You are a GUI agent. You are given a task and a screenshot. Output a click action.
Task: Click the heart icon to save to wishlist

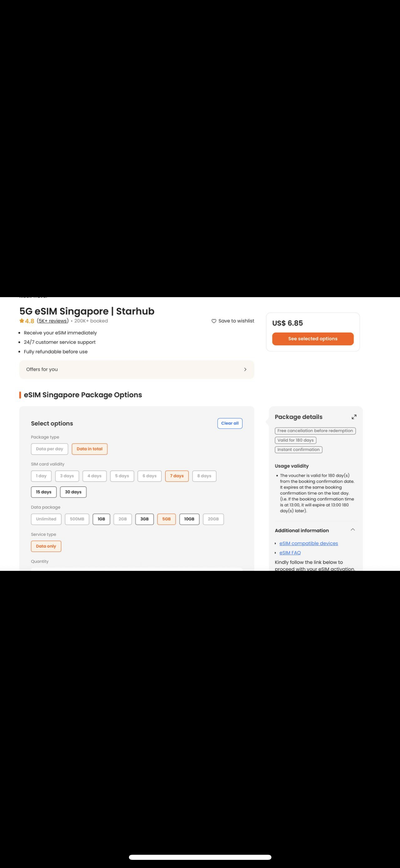click(214, 321)
